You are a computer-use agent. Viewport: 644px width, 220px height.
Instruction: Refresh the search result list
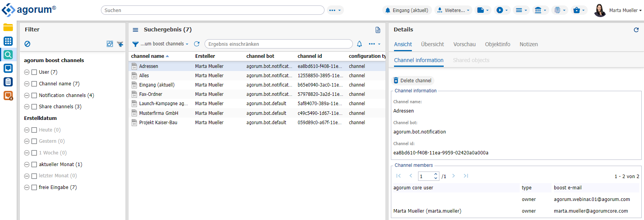(x=197, y=44)
